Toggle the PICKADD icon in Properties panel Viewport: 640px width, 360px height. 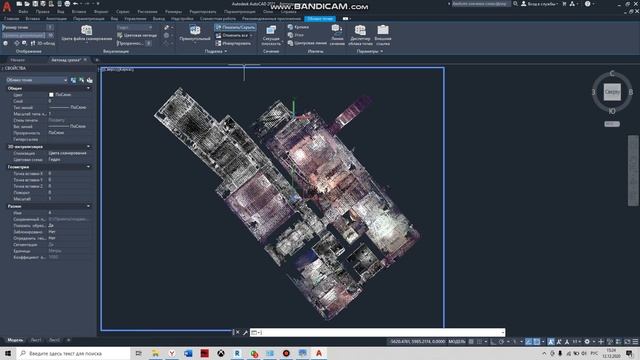pos(73,80)
